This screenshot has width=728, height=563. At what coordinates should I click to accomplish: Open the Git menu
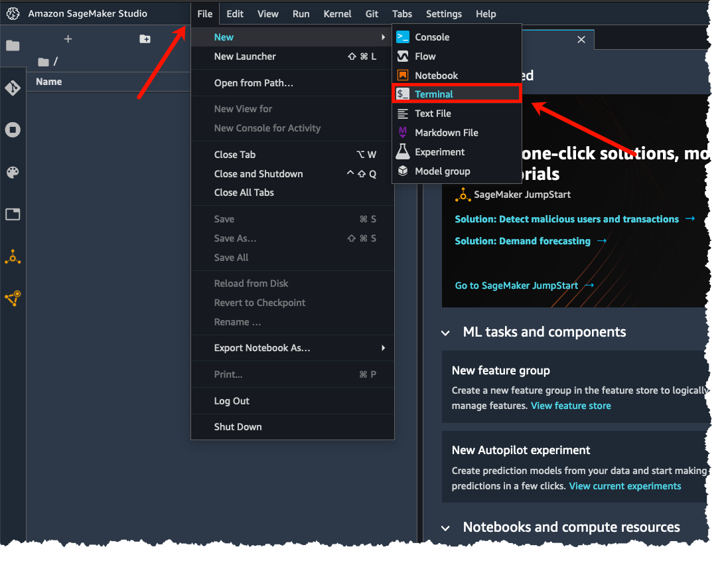[x=372, y=14]
